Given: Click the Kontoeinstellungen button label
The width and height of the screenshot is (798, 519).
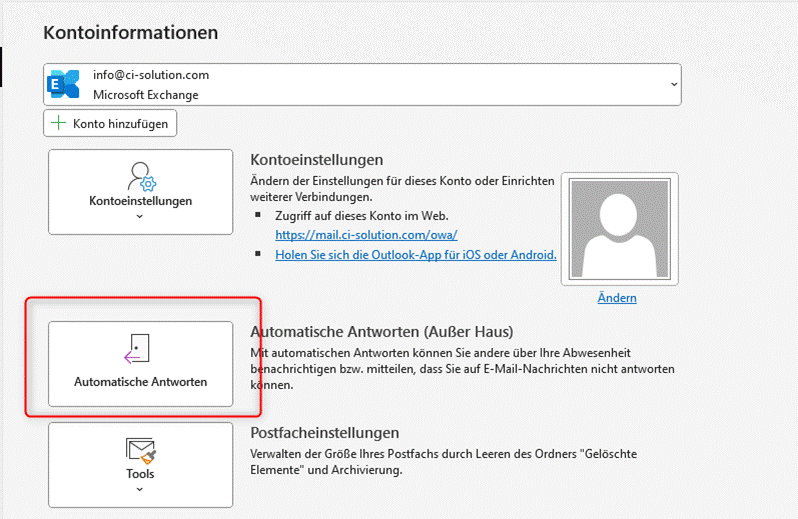Looking at the screenshot, I should [140, 201].
